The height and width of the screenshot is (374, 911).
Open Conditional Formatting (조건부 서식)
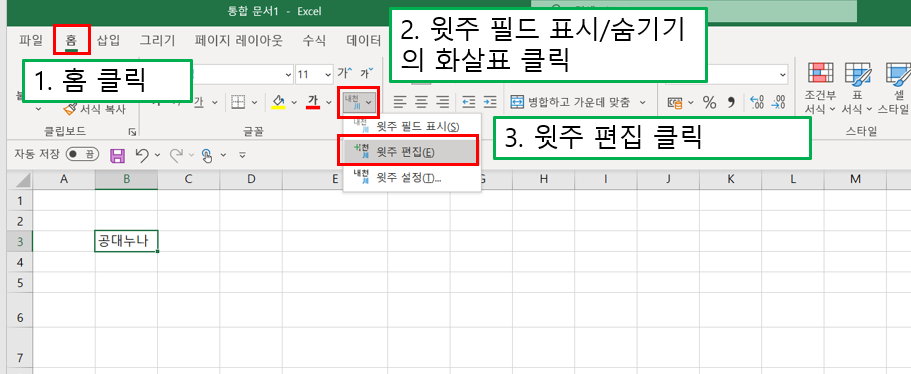click(x=820, y=87)
